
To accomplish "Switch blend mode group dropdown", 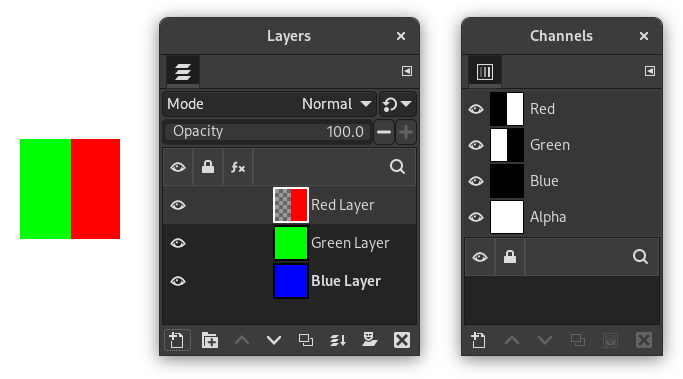I will click(x=398, y=104).
